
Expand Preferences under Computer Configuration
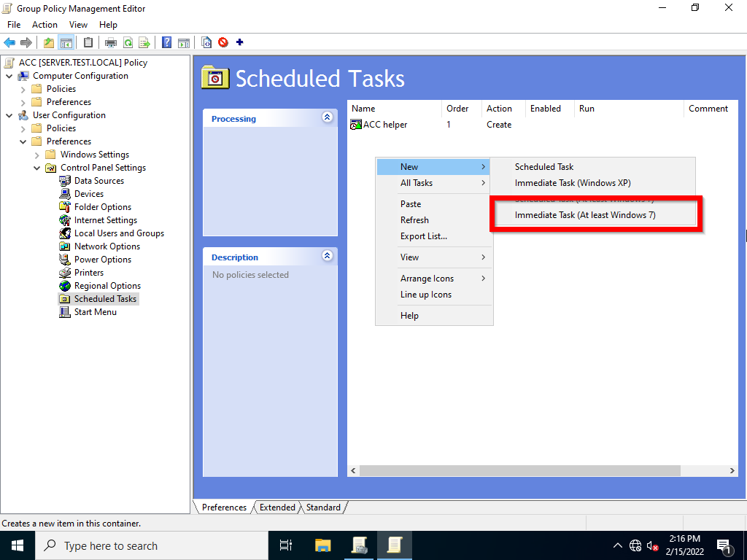click(23, 102)
